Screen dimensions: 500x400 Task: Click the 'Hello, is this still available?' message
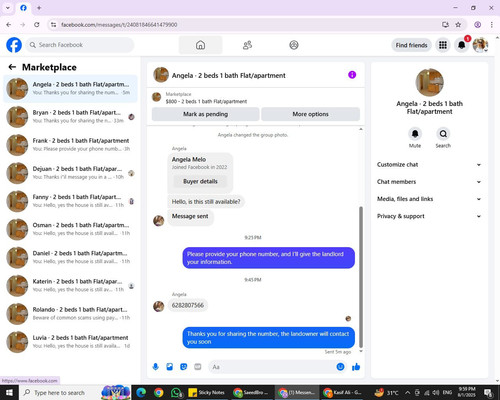[206, 202]
